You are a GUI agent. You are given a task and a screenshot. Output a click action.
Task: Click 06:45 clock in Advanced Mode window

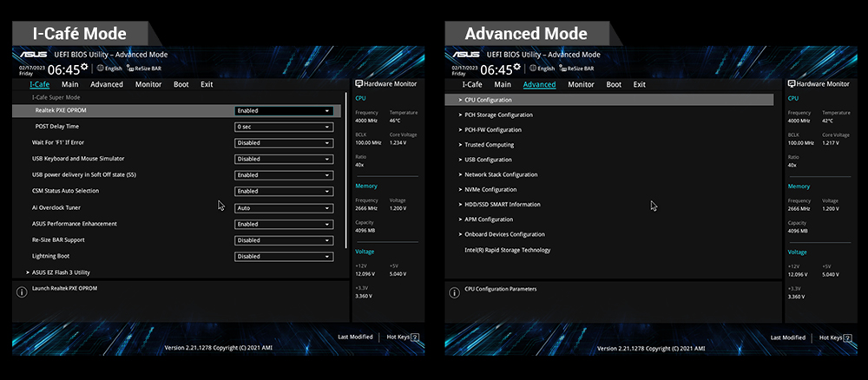coord(496,70)
